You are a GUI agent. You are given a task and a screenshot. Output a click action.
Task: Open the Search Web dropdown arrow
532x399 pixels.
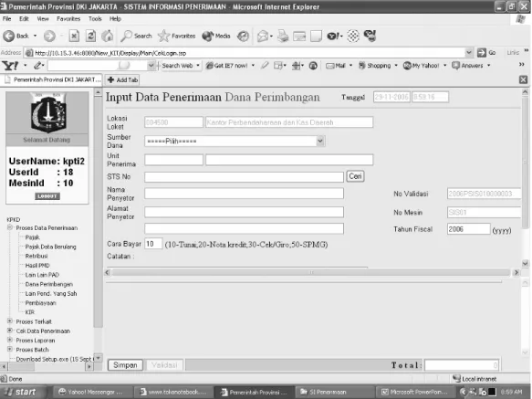point(198,66)
